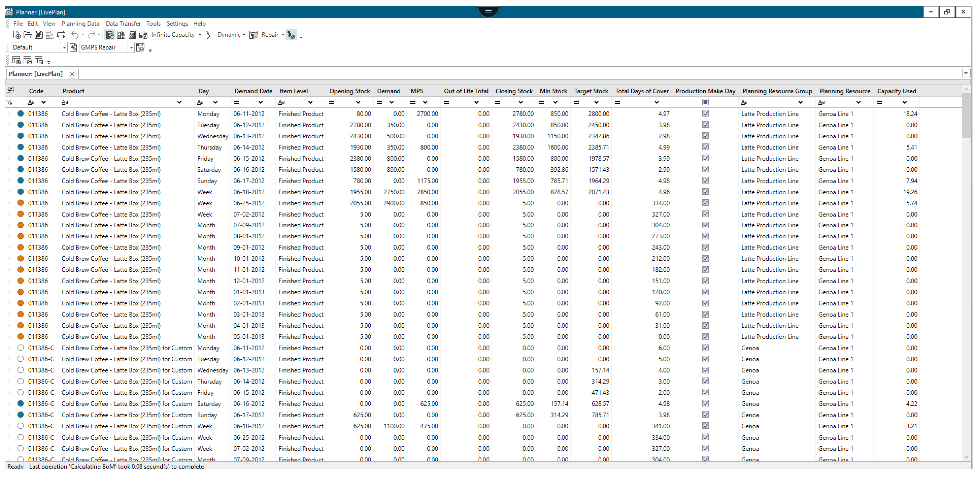Click the save disk icon
This screenshot has width=980, height=477.
pos(38,35)
